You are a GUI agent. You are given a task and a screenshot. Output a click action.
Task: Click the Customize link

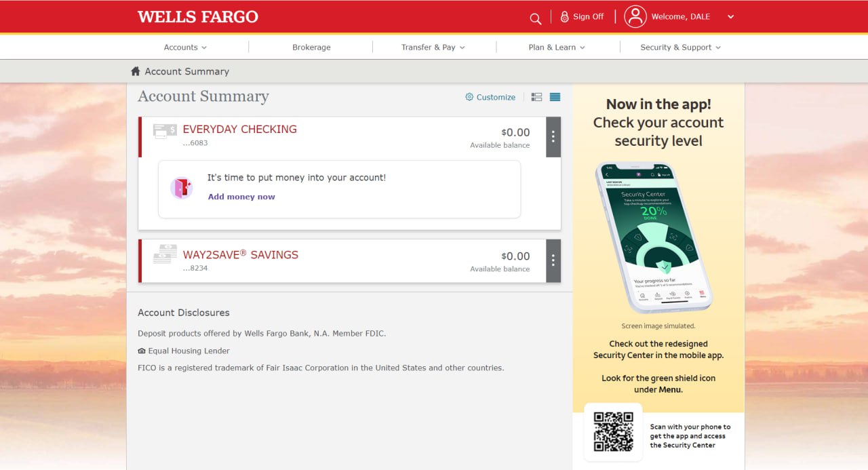tap(496, 97)
